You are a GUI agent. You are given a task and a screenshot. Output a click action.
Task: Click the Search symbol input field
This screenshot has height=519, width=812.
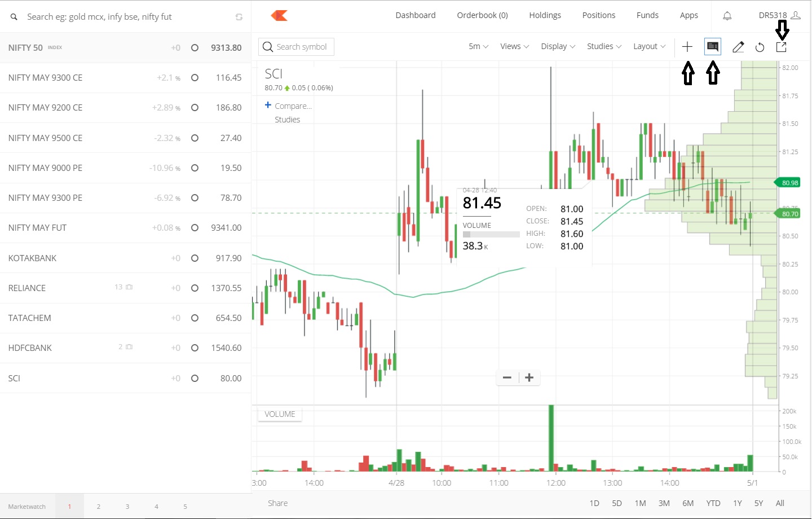[x=296, y=47]
